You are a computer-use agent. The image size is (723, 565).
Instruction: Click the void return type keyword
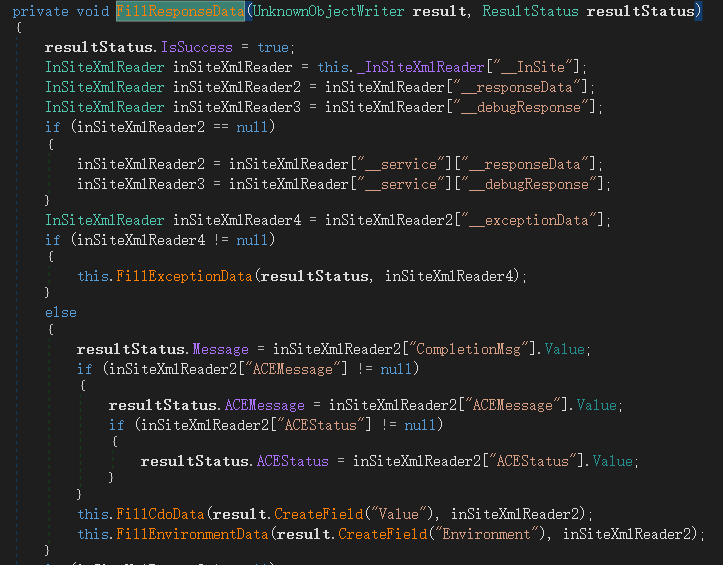[x=92, y=11]
